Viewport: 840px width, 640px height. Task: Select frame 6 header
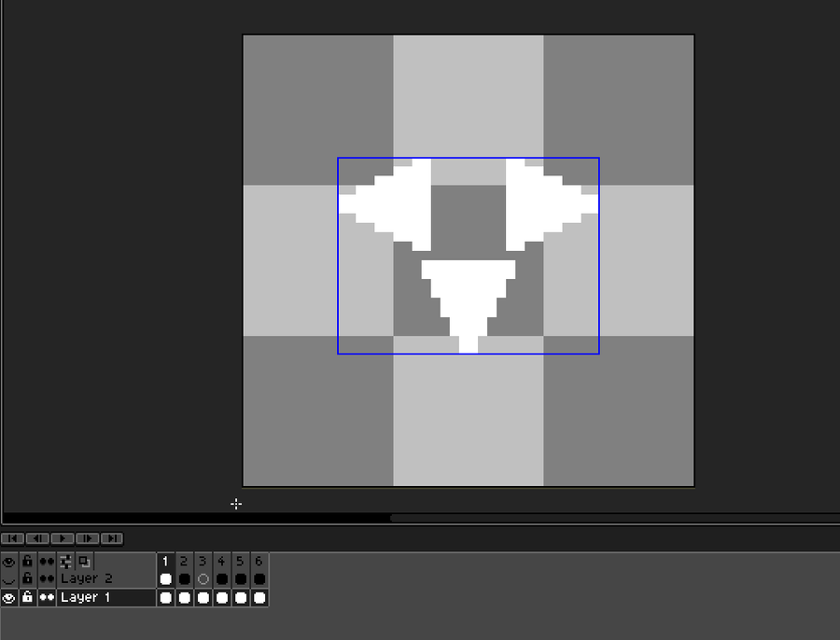tap(259, 562)
